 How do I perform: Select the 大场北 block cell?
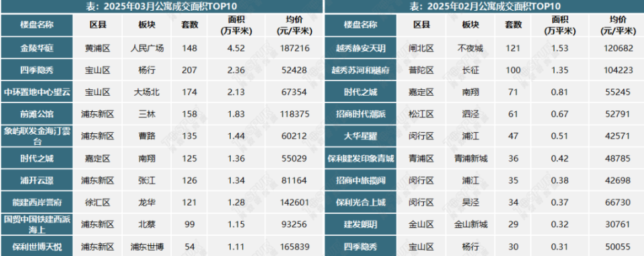coord(148,92)
